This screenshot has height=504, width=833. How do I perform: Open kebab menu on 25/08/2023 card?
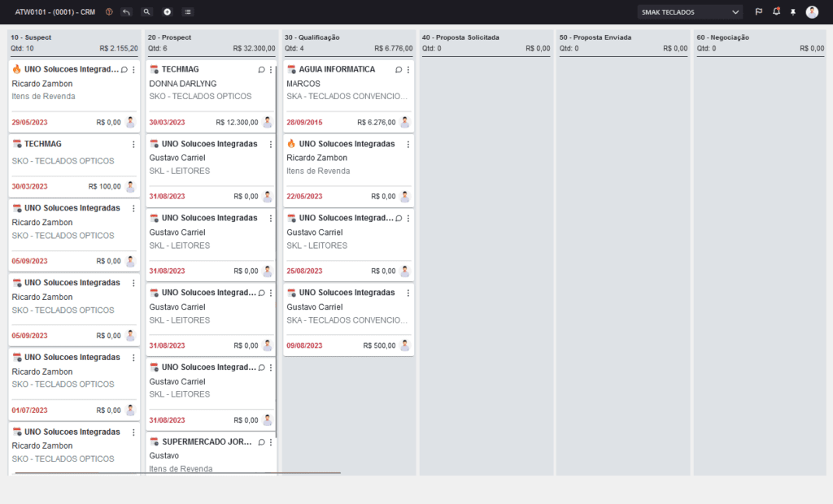coord(408,219)
